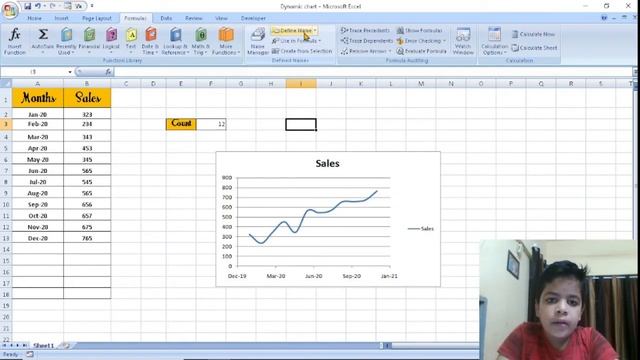Screen dimensions: 640x360
Task: Click the macro record icon in status bar
Action: tap(30, 355)
